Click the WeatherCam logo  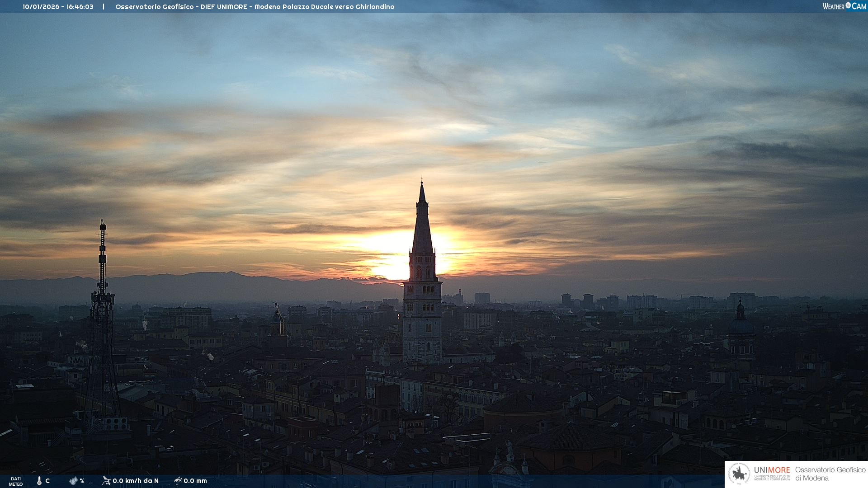(x=844, y=6)
